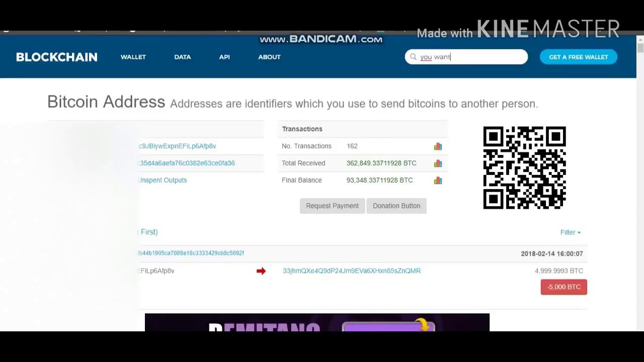644x362 pixels.
Task: Open the WALLET menu item
Action: click(133, 57)
